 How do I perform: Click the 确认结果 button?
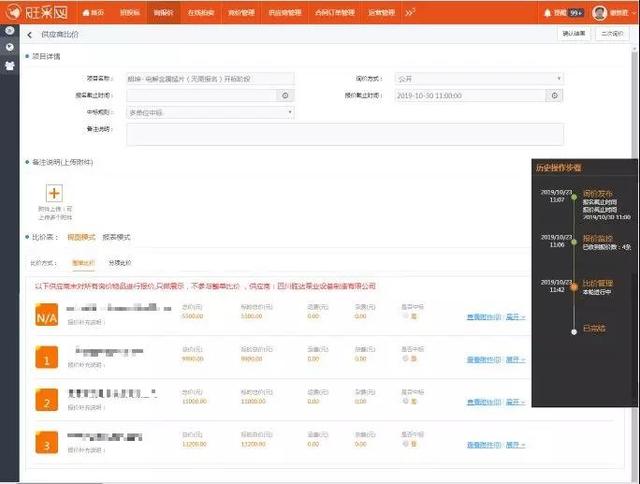(x=574, y=34)
